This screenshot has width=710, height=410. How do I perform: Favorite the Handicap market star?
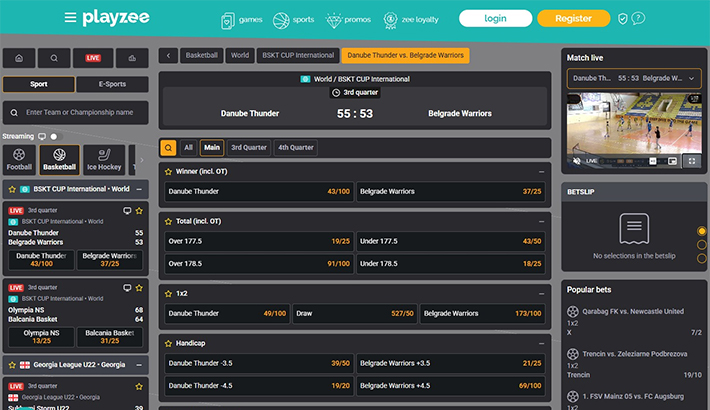point(168,343)
